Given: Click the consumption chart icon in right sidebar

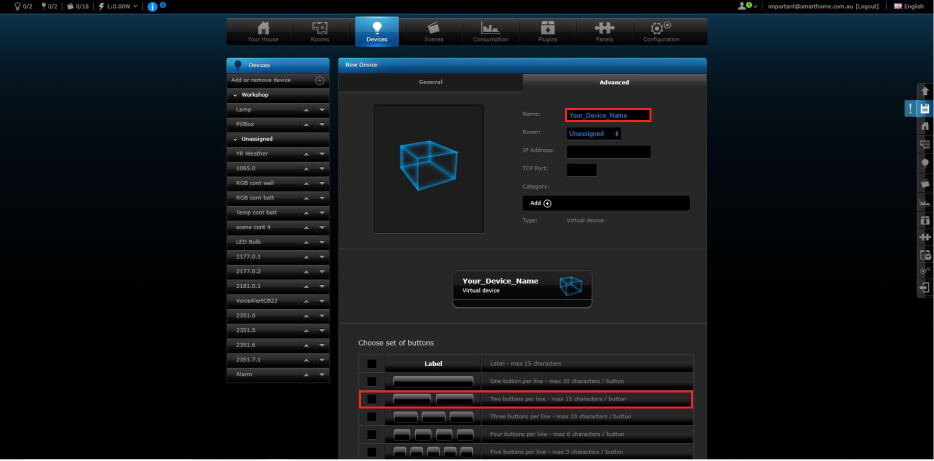Looking at the screenshot, I should click(924, 203).
